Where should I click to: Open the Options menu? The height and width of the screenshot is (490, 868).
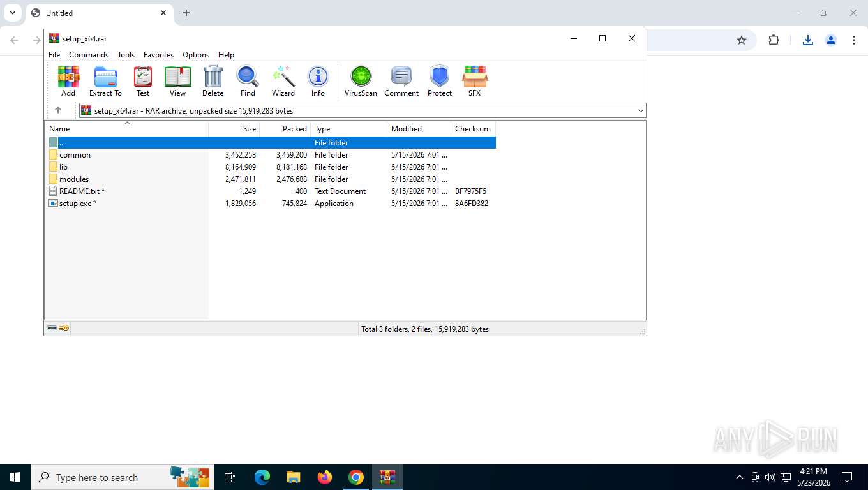pos(196,55)
